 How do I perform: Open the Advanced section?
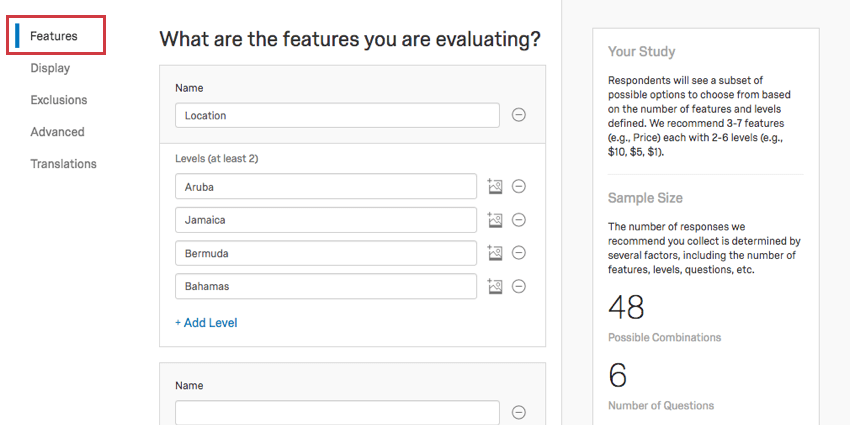(57, 132)
